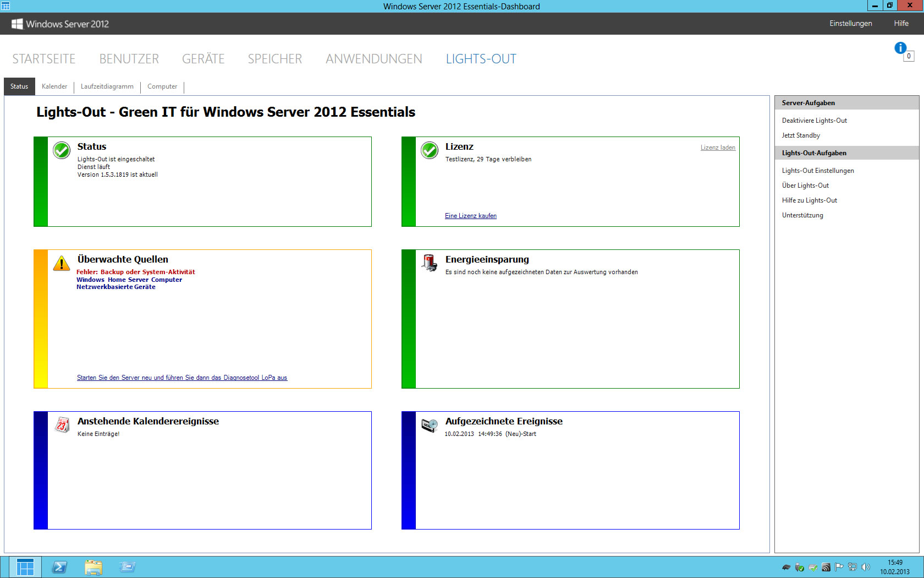Open the Laufzeitdiagramm subtab
Screen dimensions: 924x578
[x=107, y=86]
